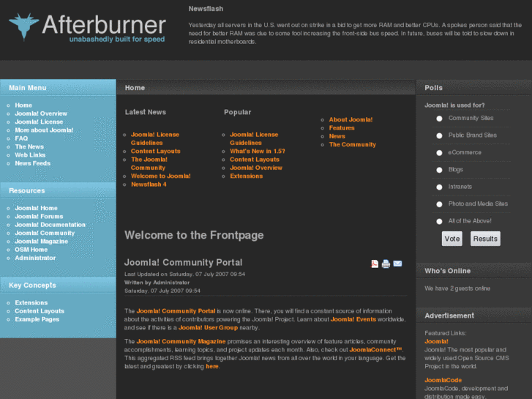Open Web Links menu item

click(x=30, y=155)
